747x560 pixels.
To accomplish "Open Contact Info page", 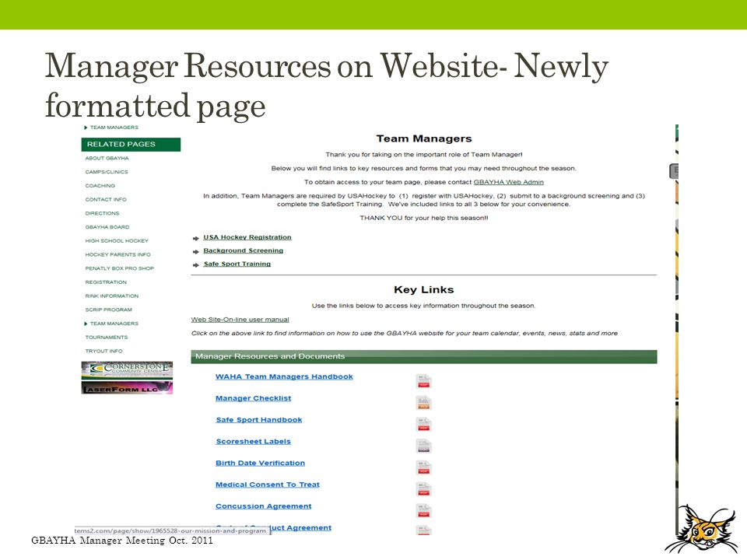I will (106, 200).
